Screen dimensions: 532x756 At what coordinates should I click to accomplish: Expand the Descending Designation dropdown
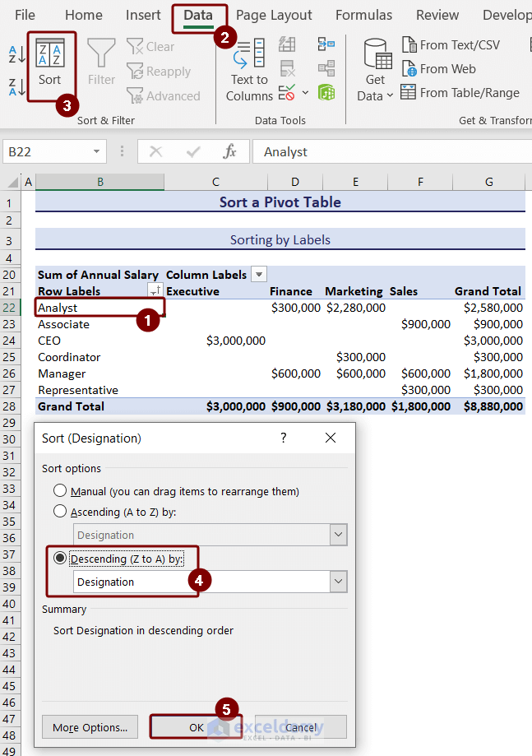(x=338, y=581)
